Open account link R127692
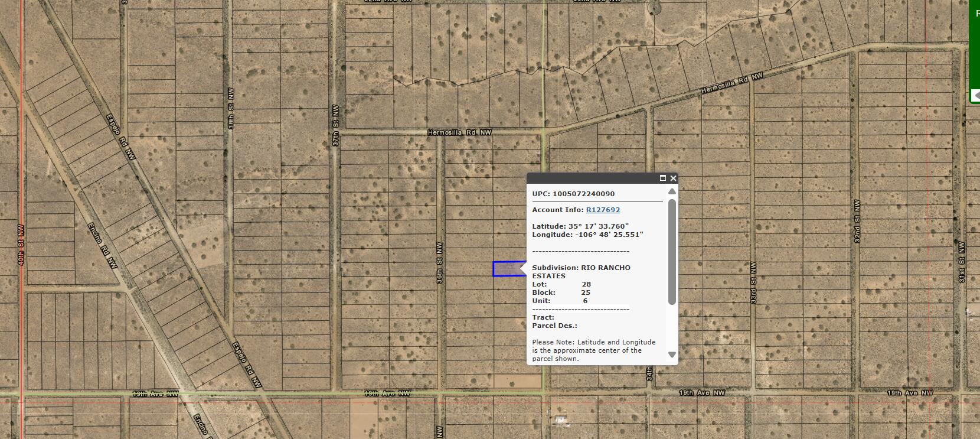 pyautogui.click(x=603, y=210)
